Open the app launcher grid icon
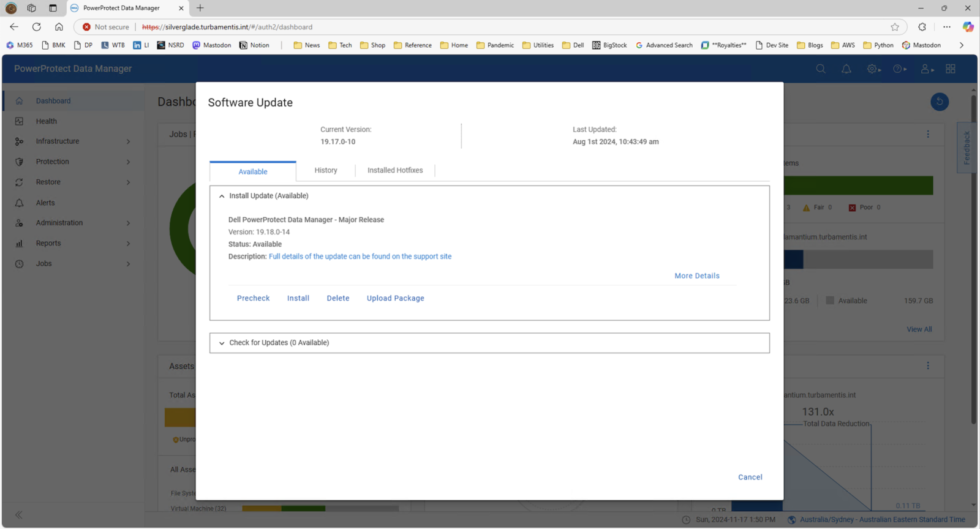The height and width of the screenshot is (529, 980). point(951,69)
